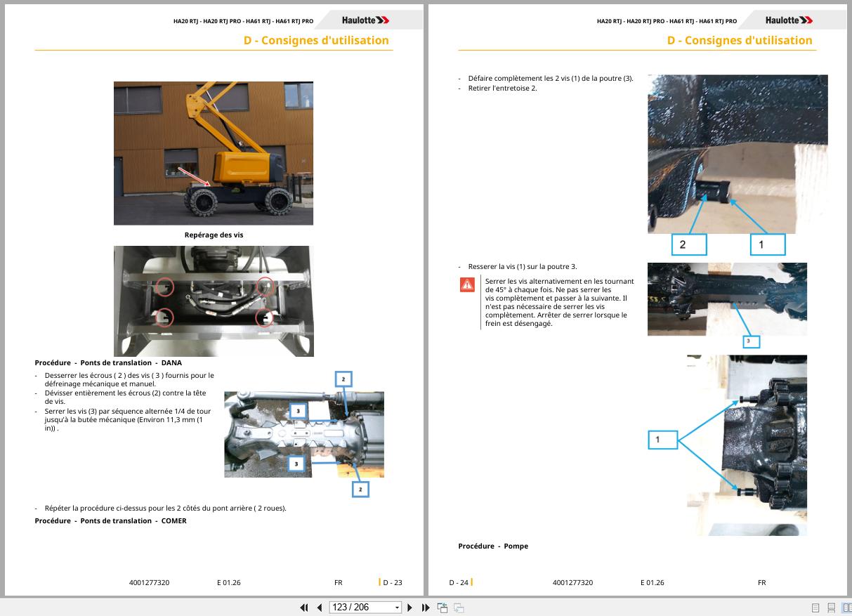The image size is (852, 616).
Task: Click the Haulotte logo on left page
Action: point(366,20)
